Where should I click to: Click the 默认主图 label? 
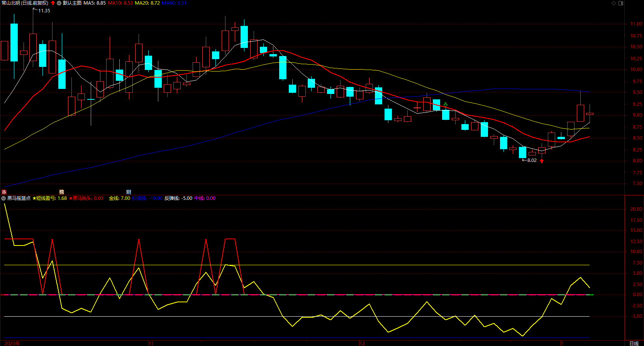72,3
